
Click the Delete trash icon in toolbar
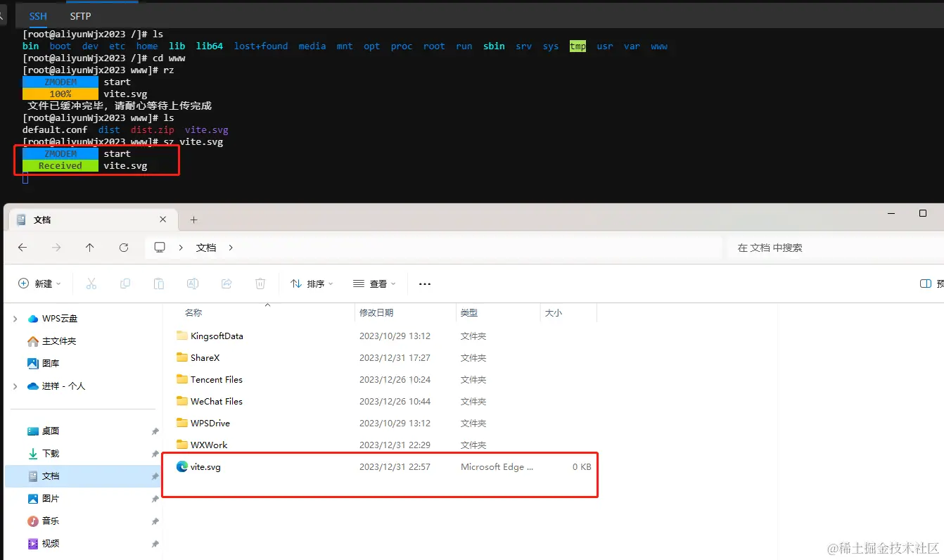coord(260,284)
